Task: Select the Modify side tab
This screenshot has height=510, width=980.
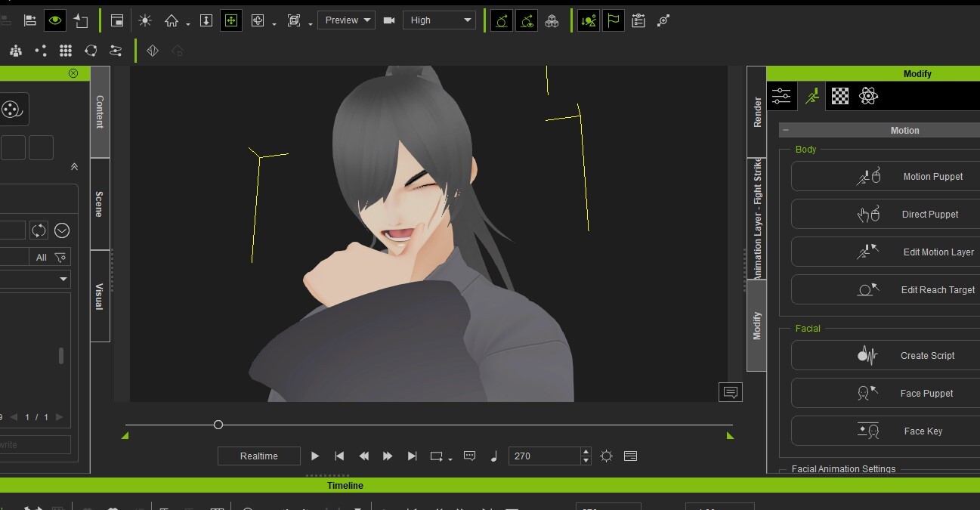Action: point(757,326)
